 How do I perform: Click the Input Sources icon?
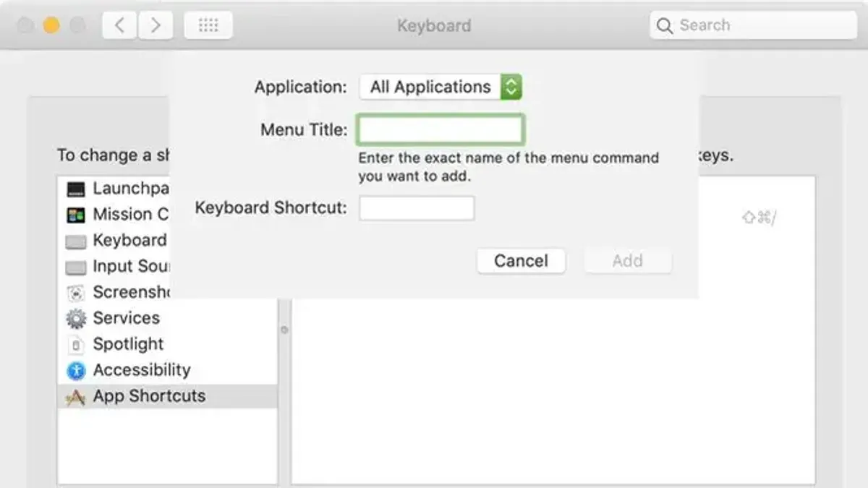coord(76,267)
